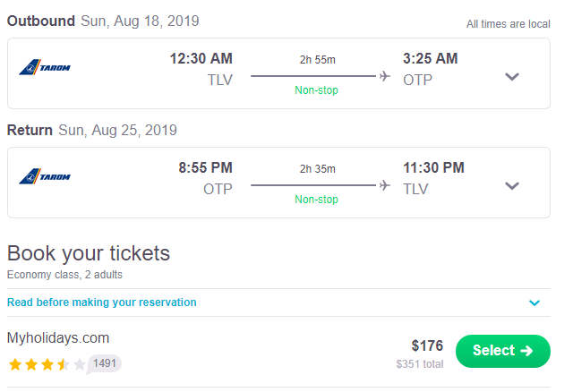The width and height of the screenshot is (573, 392).
Task: Click the 12:30 AM TLV departure time
Action: (201, 58)
